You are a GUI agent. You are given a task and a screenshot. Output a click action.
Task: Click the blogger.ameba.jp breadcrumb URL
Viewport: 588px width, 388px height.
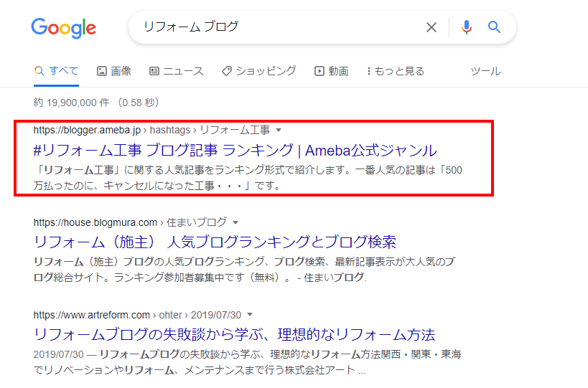coord(87,130)
